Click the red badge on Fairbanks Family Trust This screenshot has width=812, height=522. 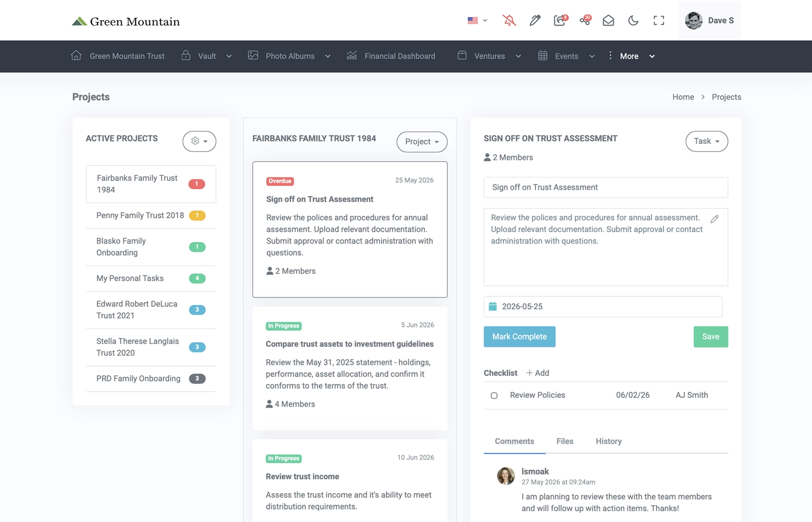coord(197,184)
